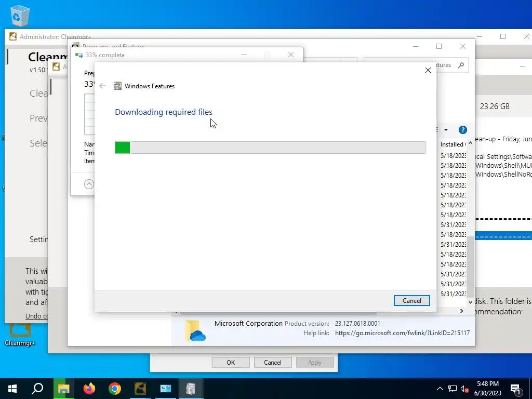
Task: Click the search magnifier in Programs and Features
Action: (x=461, y=65)
